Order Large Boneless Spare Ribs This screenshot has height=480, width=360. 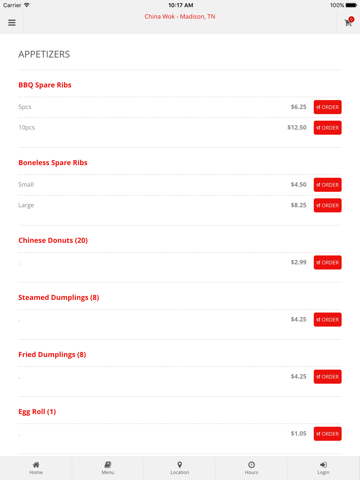click(327, 205)
